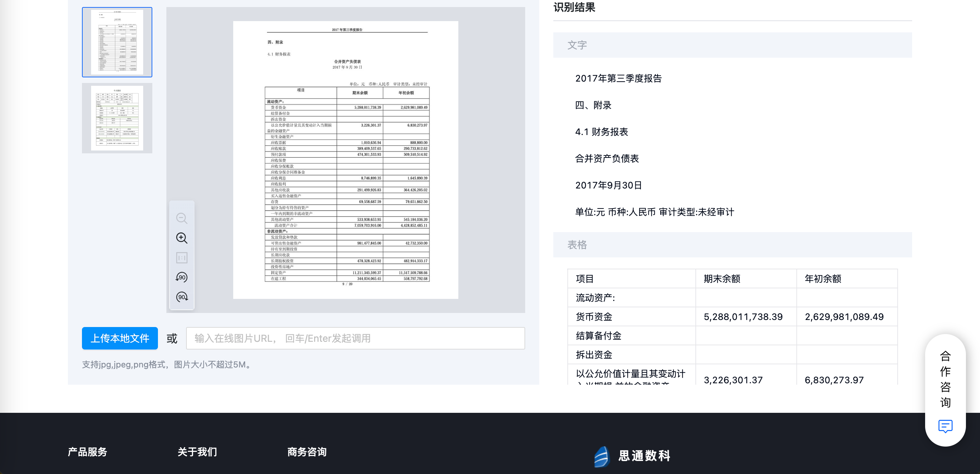Focus the online image URL input field

click(355, 338)
